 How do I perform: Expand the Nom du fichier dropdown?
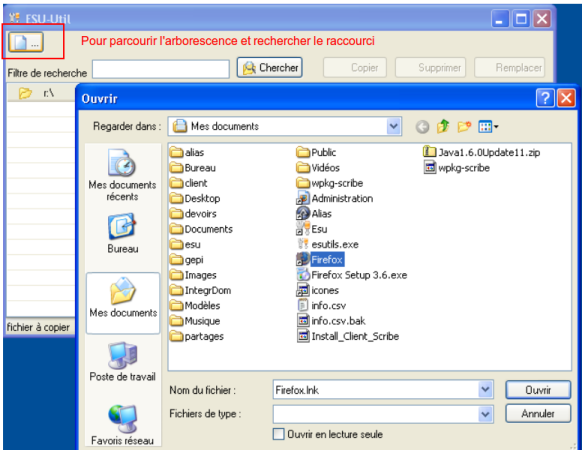[x=485, y=389]
